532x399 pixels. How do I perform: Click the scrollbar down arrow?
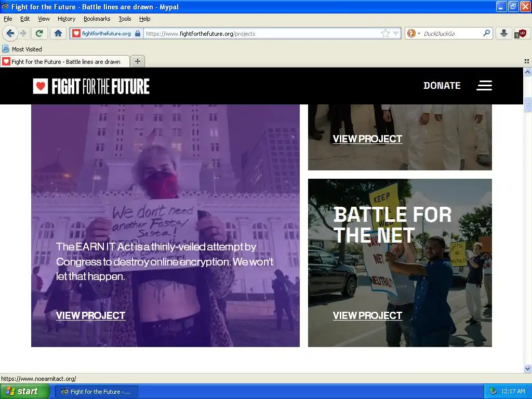[x=527, y=368]
